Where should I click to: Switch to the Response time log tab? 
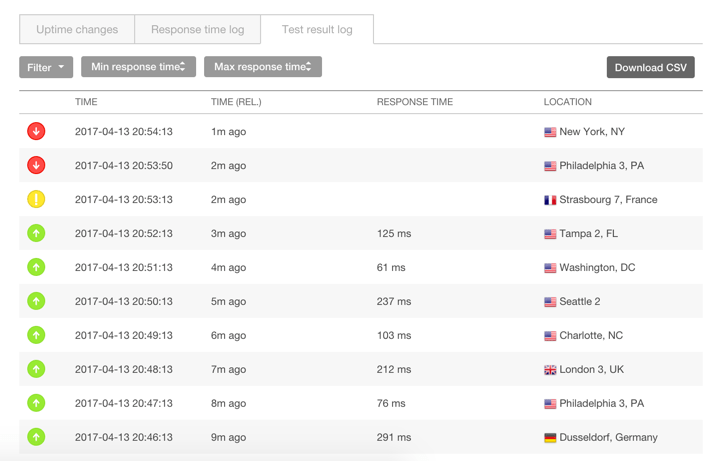click(x=197, y=30)
